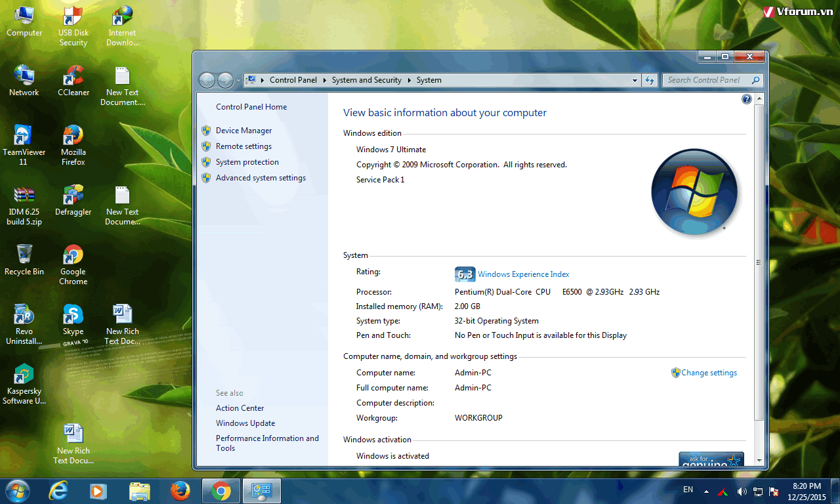Open Performance Information and Tools link
This screenshot has height=504, width=840.
click(x=267, y=443)
